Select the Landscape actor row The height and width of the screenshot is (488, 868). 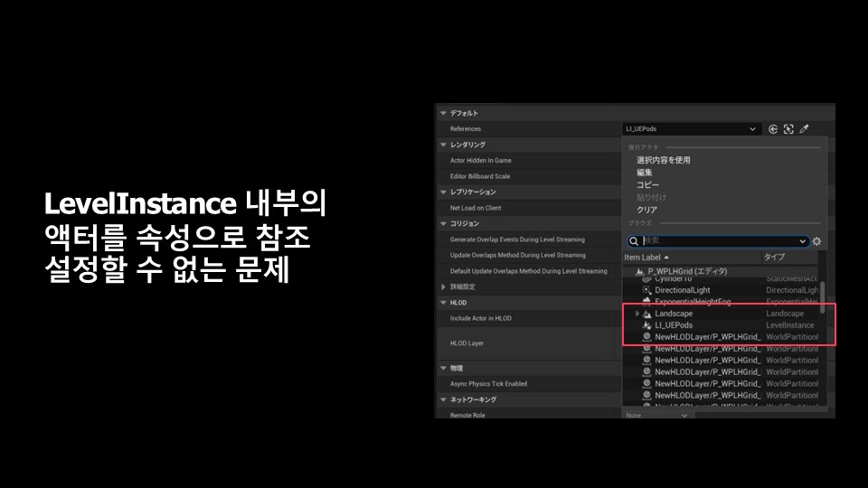[x=721, y=314]
